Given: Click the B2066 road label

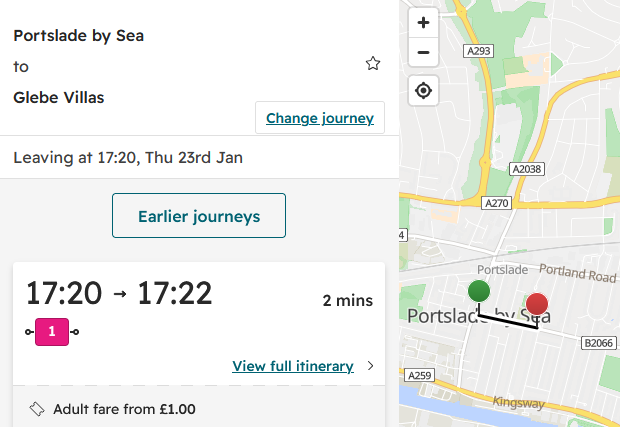Looking at the screenshot, I should coord(599,343).
